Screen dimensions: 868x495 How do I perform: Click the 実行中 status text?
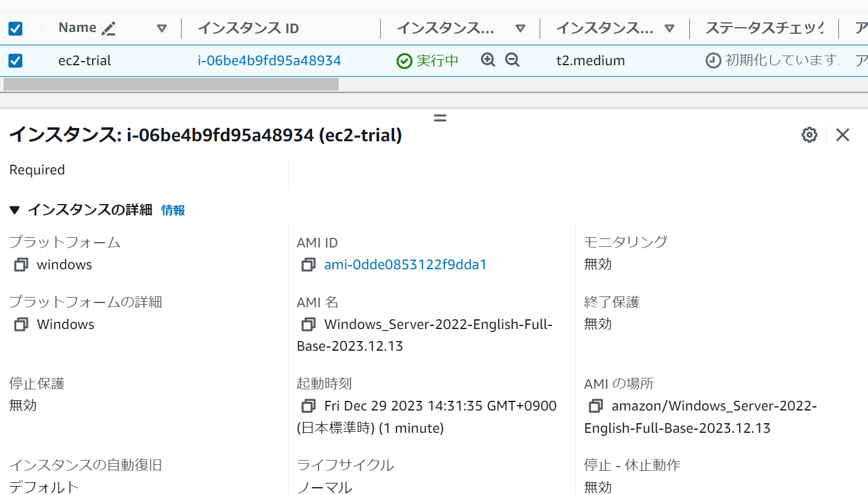(438, 60)
